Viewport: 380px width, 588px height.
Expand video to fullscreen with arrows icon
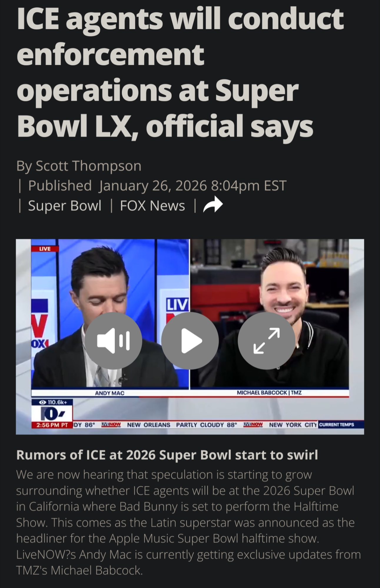[x=266, y=341]
